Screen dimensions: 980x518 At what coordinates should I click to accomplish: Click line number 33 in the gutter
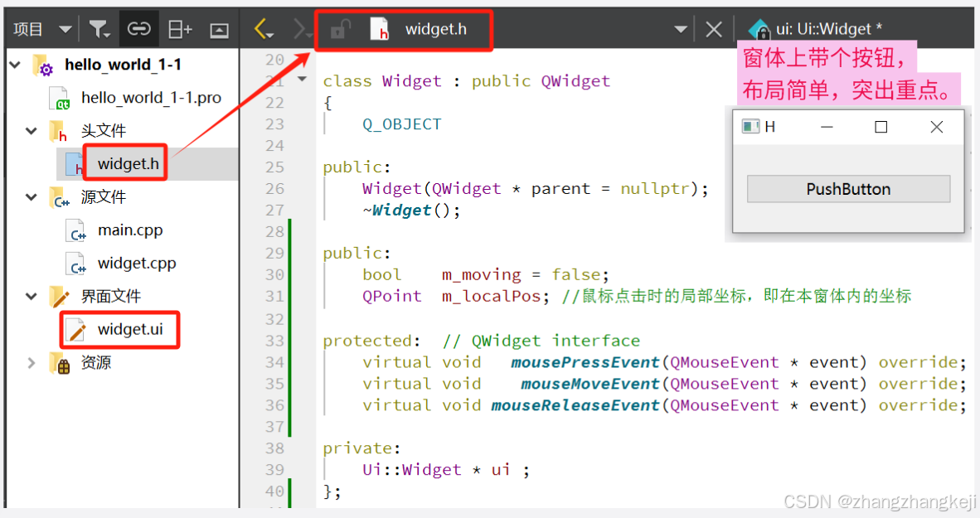[274, 341]
